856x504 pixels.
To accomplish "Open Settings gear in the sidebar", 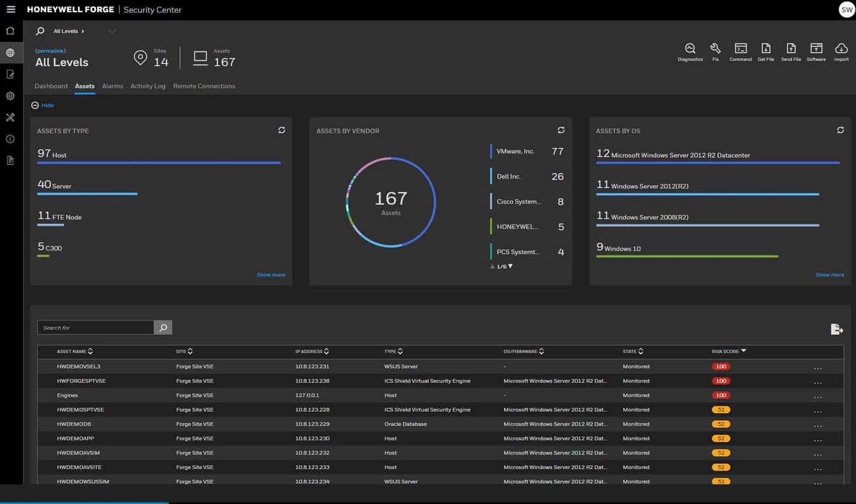I will pos(10,96).
